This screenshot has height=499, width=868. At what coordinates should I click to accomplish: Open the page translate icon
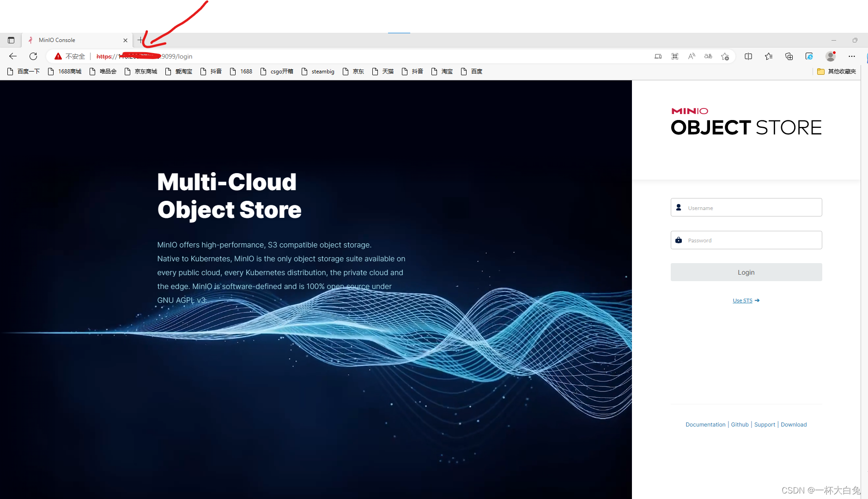tap(708, 56)
